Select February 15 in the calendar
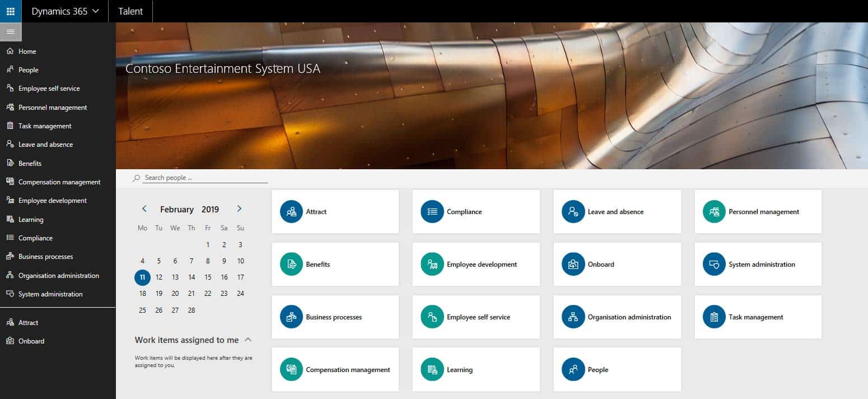 click(x=208, y=277)
